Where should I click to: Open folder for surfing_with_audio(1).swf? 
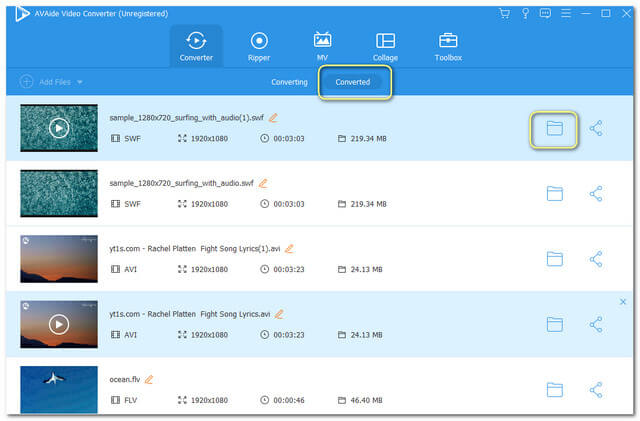(554, 128)
